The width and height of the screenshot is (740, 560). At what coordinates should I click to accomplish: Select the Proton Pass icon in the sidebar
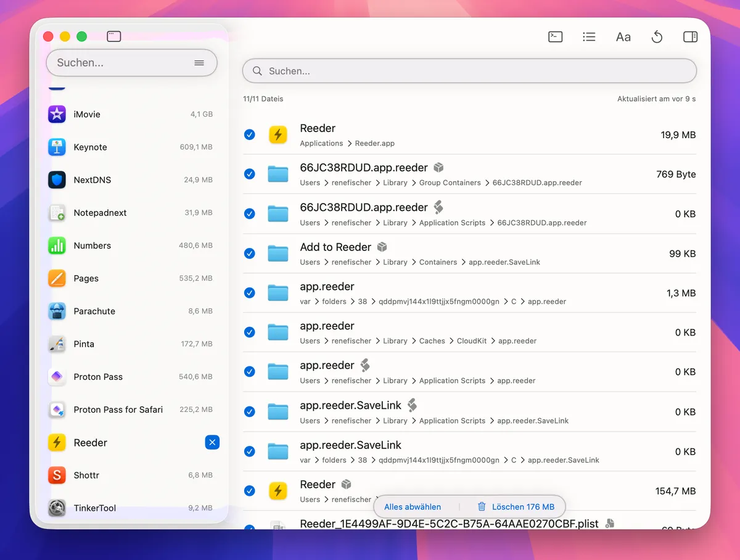57,376
